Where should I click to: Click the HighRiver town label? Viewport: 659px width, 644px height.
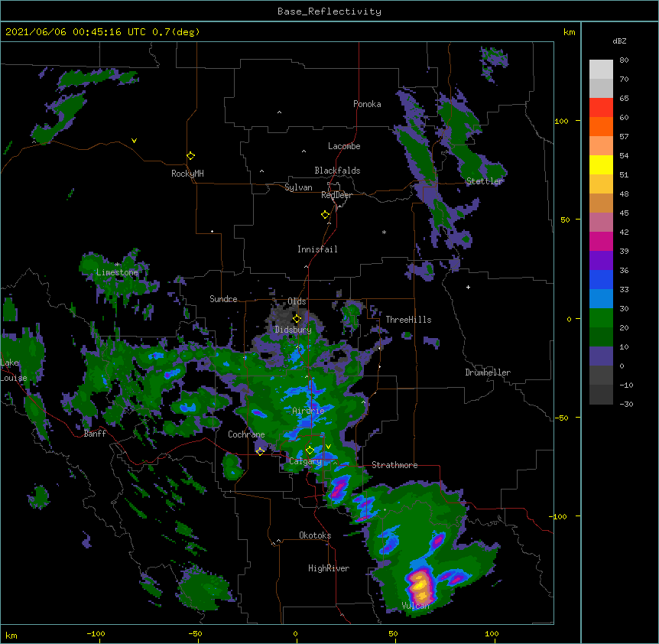tap(329, 568)
